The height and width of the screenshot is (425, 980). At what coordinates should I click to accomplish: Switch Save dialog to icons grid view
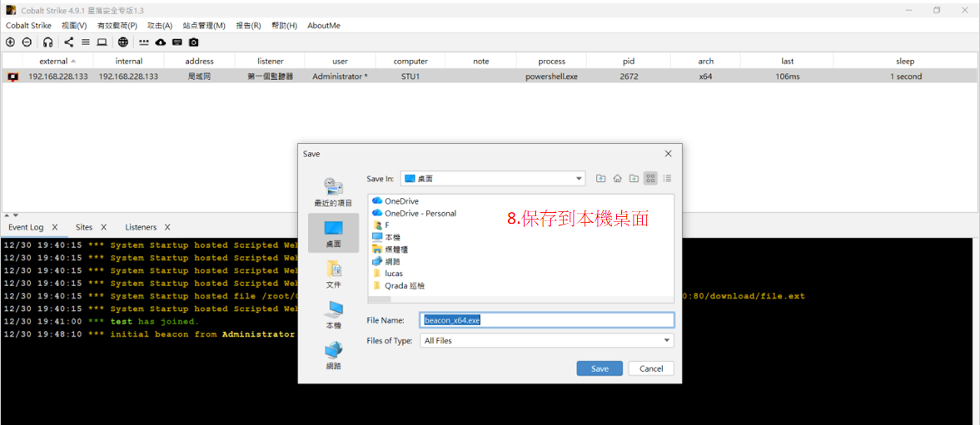tap(650, 179)
